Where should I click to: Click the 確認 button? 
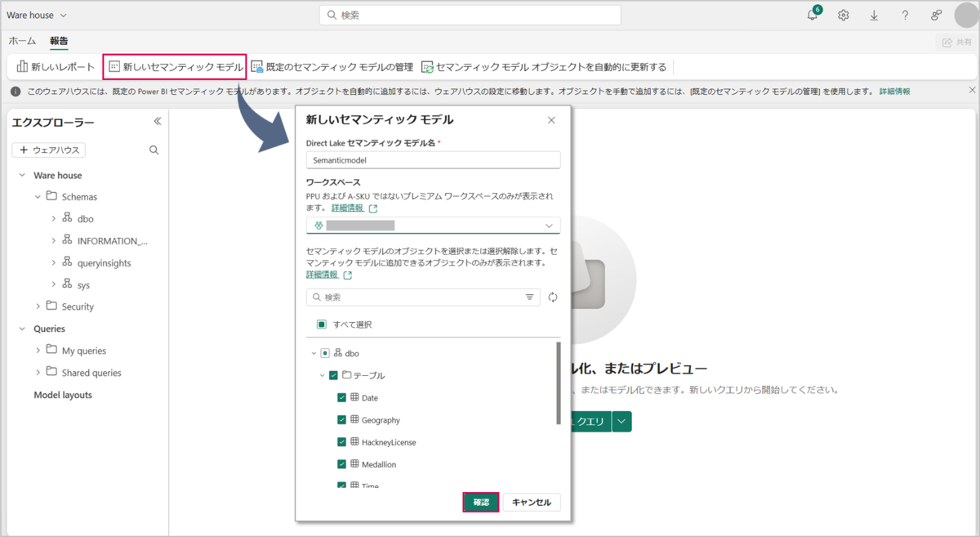pos(481,502)
